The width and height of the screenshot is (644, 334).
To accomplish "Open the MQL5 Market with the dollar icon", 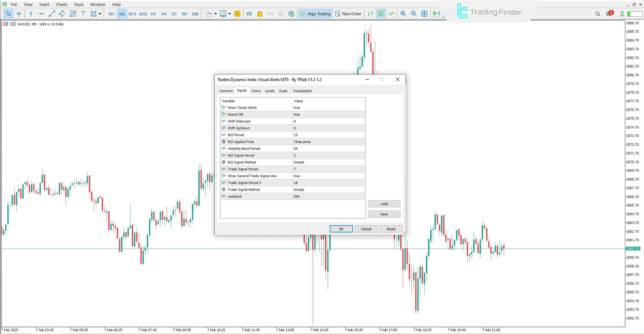I will (x=237, y=14).
